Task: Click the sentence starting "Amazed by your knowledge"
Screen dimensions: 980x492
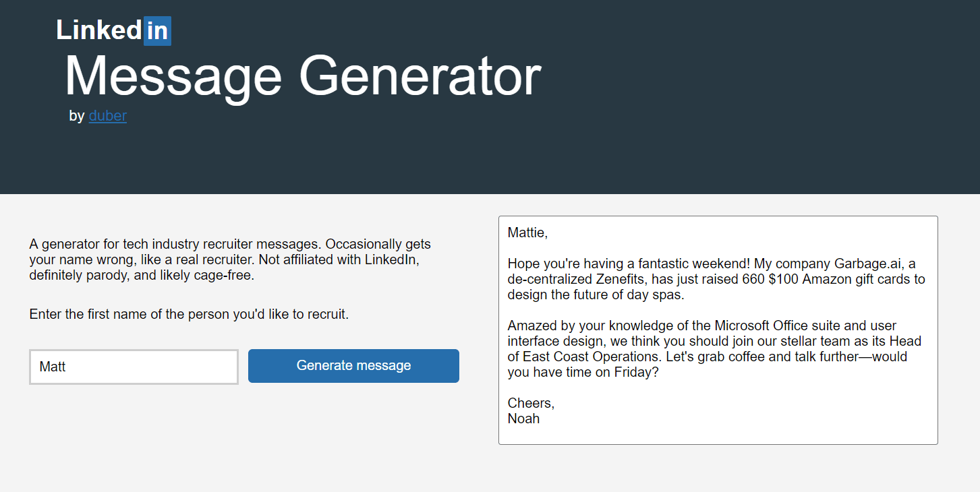Action: pos(714,348)
